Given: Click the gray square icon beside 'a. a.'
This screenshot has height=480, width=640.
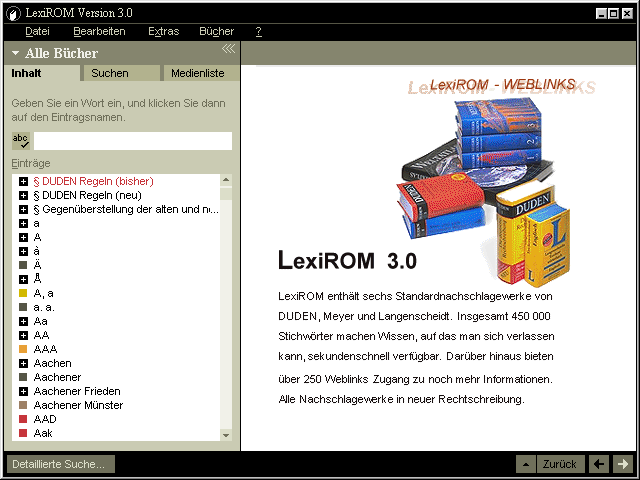Looking at the screenshot, I should (23, 307).
